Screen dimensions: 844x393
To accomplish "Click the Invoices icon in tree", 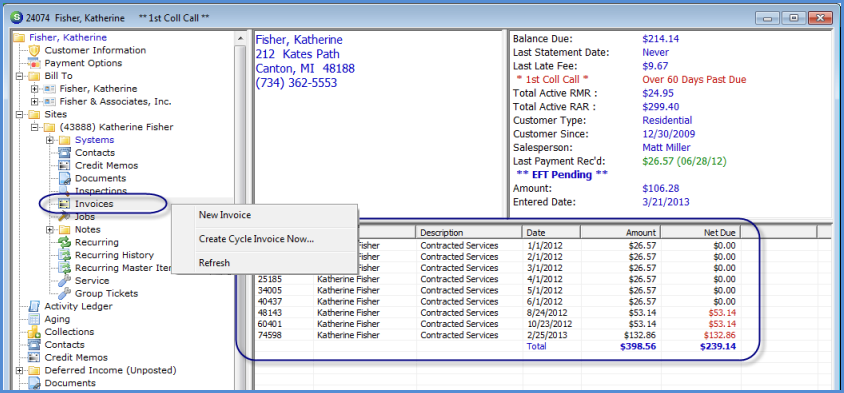I will pyautogui.click(x=65, y=204).
